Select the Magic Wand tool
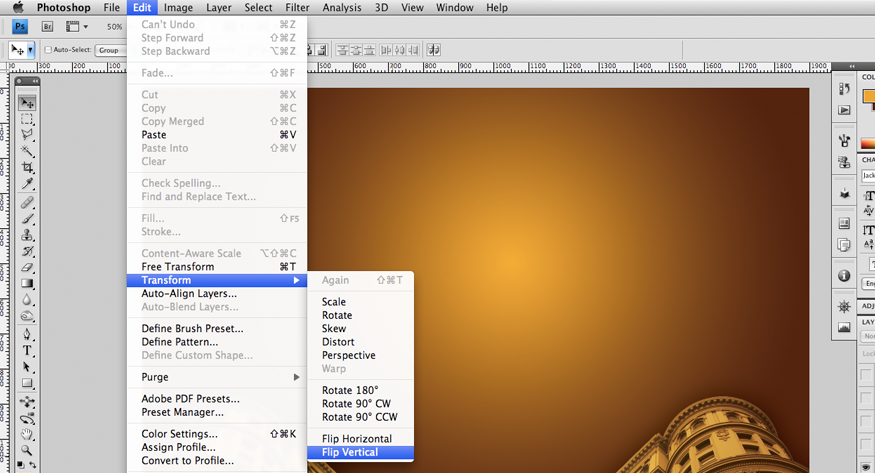 click(27, 151)
